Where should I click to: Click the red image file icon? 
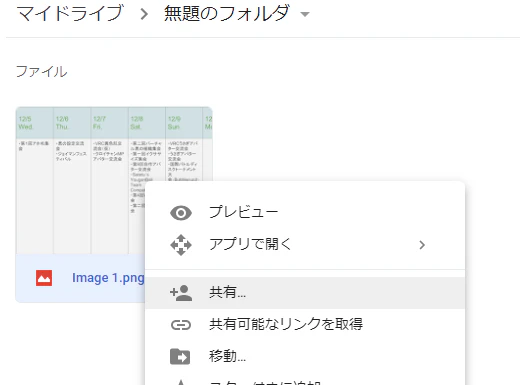[x=44, y=278]
